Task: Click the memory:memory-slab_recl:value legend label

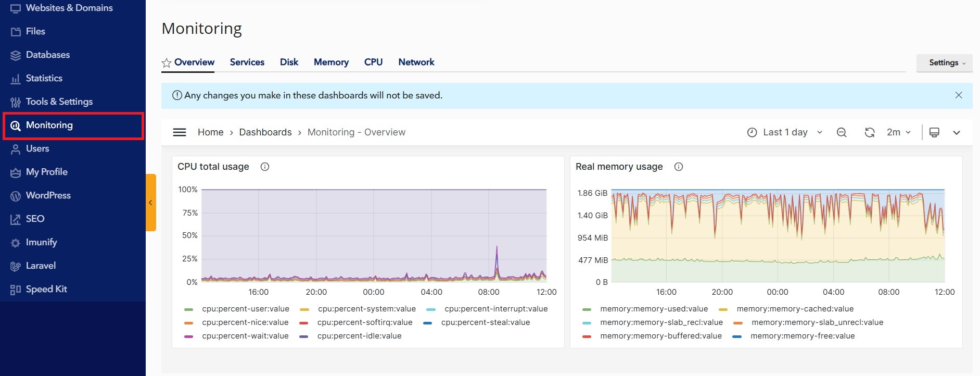Action: click(x=661, y=322)
